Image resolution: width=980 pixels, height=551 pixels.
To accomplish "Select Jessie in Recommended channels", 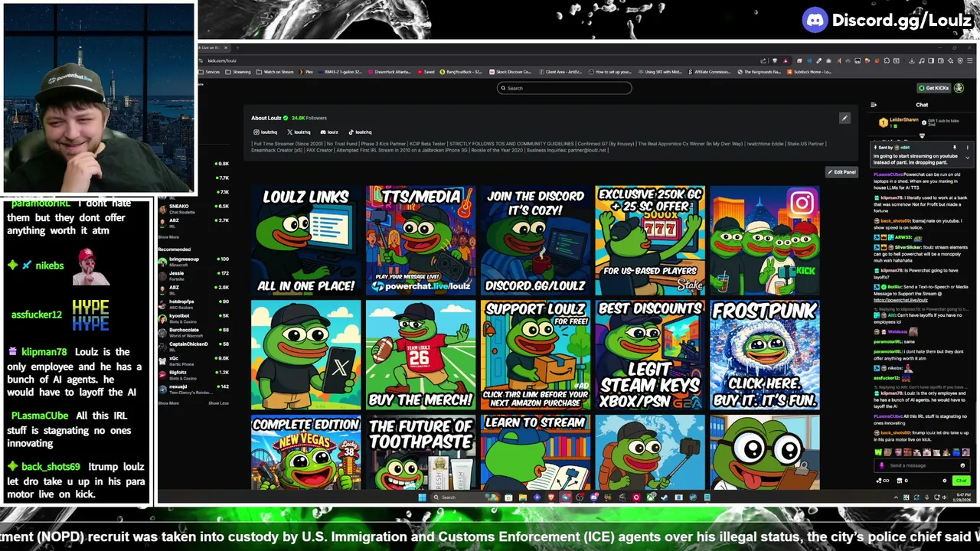I will click(194, 276).
